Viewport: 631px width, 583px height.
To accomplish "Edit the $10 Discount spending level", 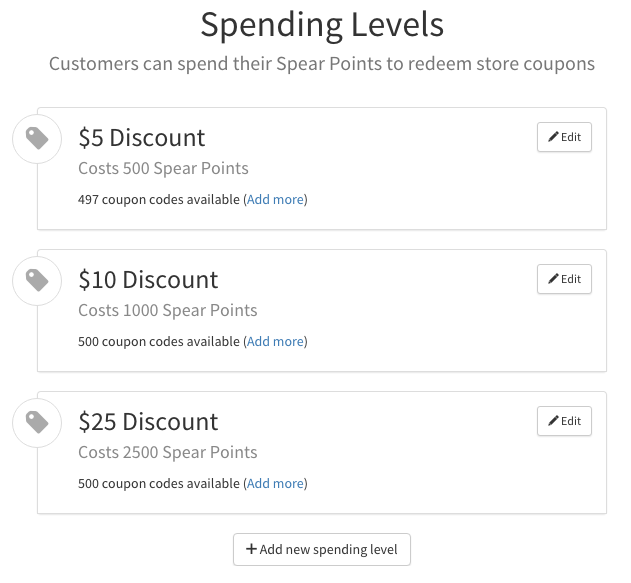I will (x=564, y=279).
